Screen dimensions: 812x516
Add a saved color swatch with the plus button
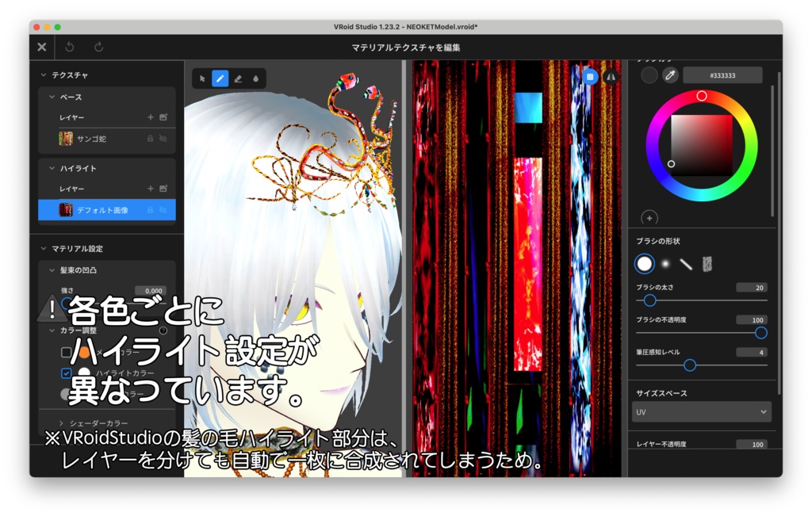(649, 217)
